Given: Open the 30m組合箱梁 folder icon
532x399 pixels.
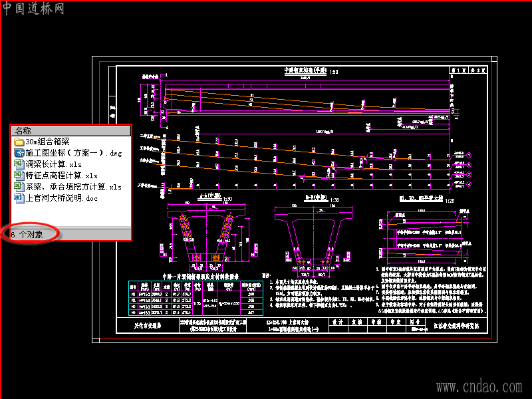Looking at the screenshot, I should click(19, 142).
